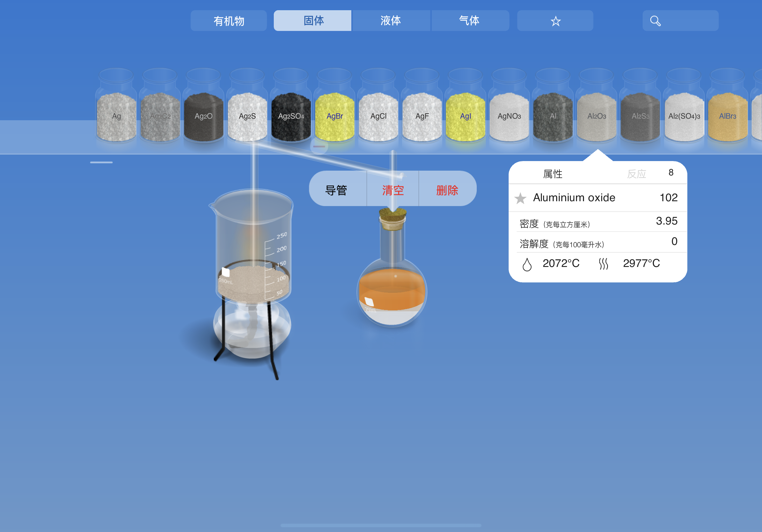Pick the yellow AgBr reagent jar

pyautogui.click(x=334, y=116)
